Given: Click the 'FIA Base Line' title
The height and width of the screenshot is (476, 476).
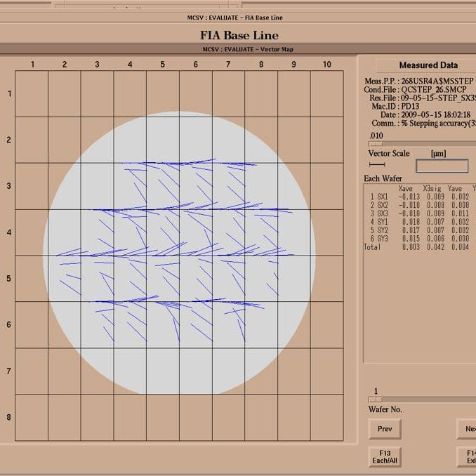Looking at the screenshot, I should (239, 35).
